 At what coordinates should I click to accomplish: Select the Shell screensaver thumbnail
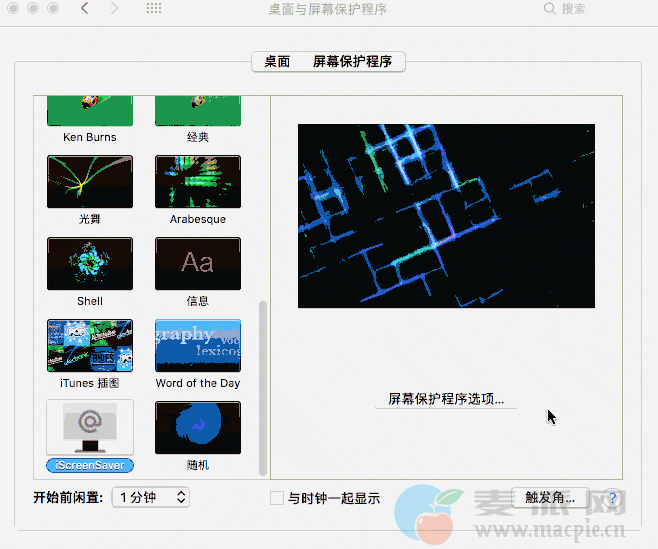90,263
